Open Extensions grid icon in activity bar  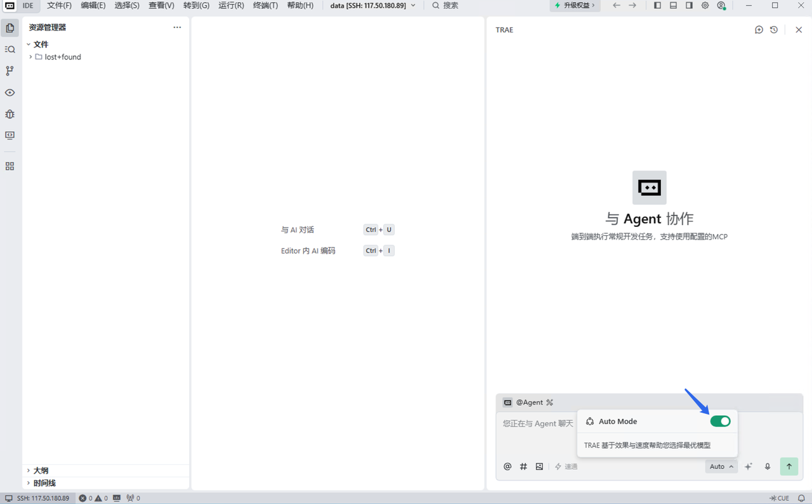pyautogui.click(x=10, y=166)
